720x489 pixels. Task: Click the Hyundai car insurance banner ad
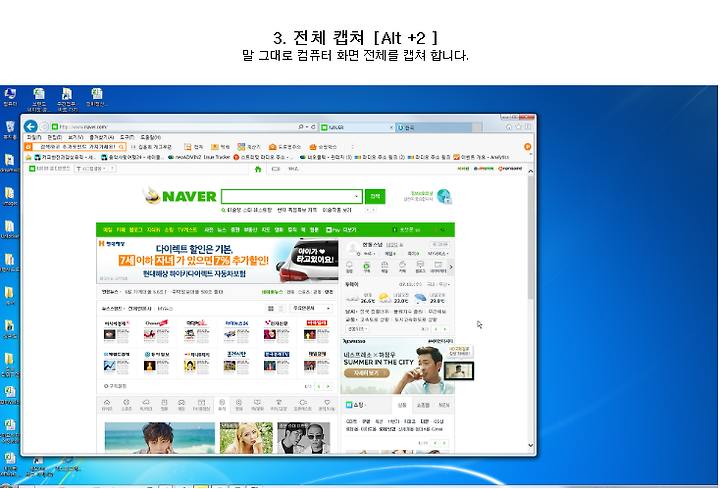(x=218, y=260)
